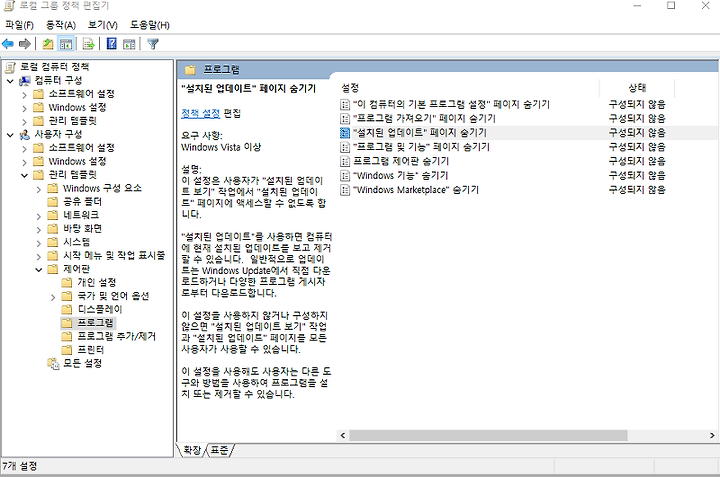Click icon of "프로그램 가져오기" 페이지 숨기기 setting
The image size is (720, 477).
[345, 119]
